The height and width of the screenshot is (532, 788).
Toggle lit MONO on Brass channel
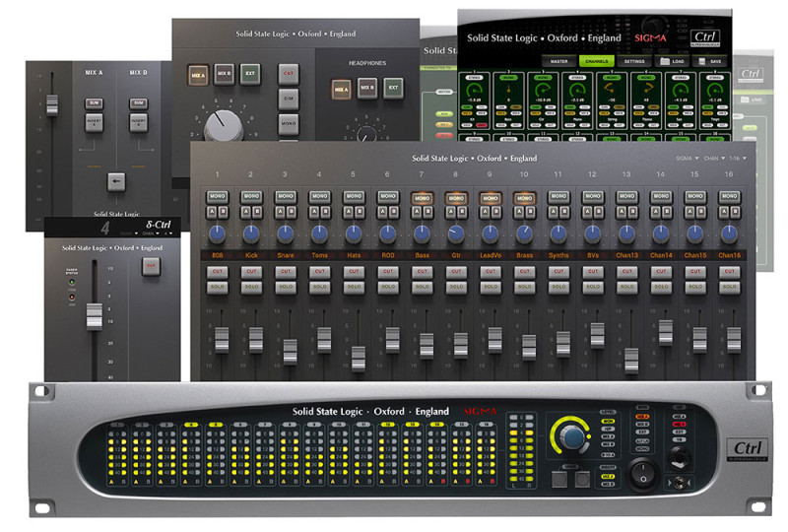coord(525,198)
